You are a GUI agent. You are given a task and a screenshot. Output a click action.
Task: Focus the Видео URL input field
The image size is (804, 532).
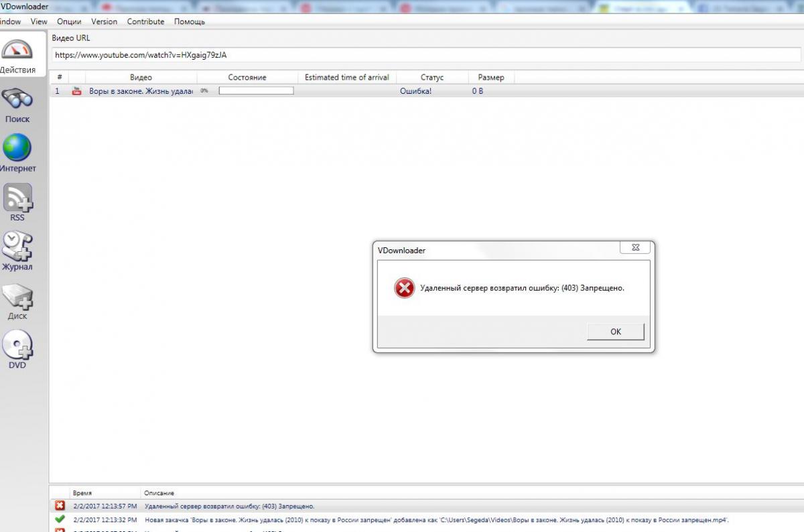pyautogui.click(x=426, y=56)
